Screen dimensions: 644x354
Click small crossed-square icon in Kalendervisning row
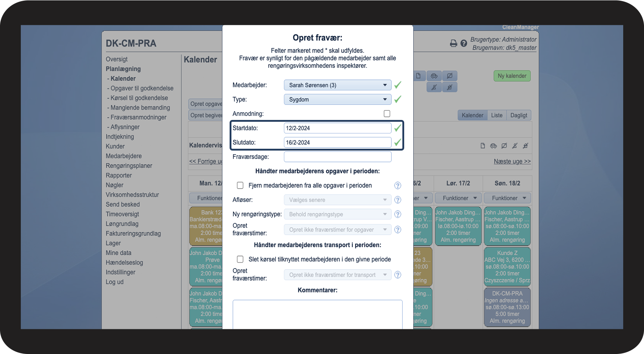[504, 146]
